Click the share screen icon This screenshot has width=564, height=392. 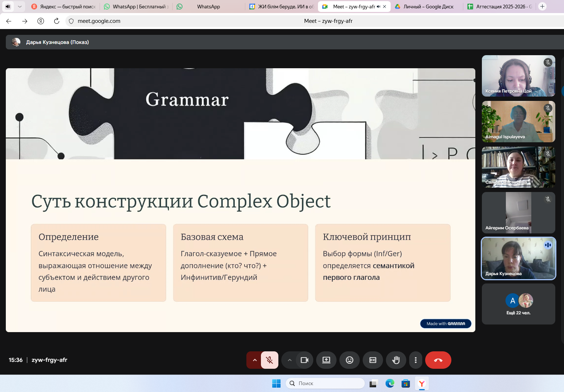point(326,360)
